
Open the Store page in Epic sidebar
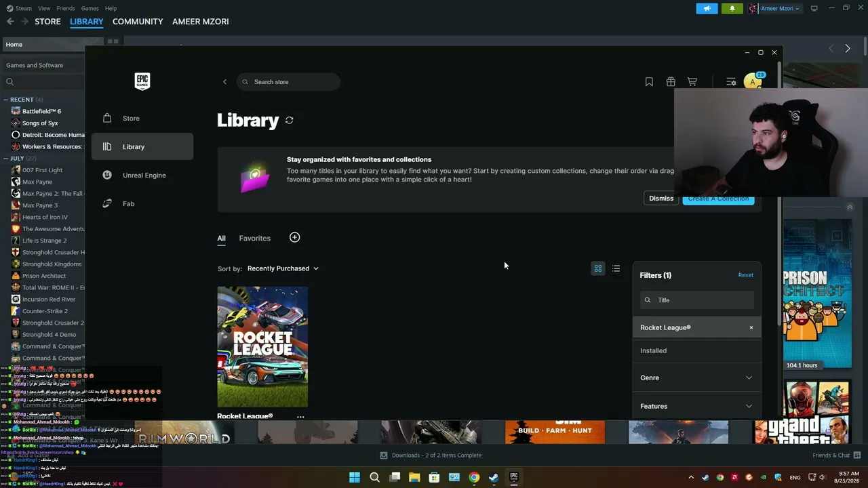point(142,118)
